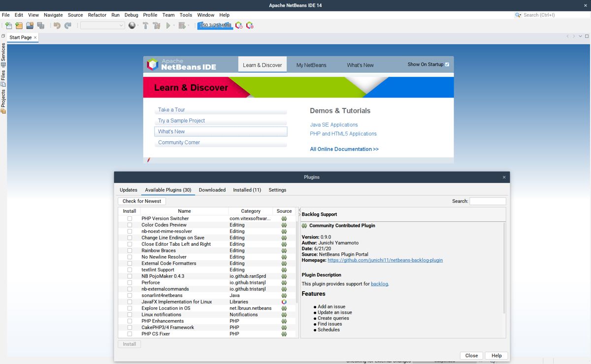Screen dimensions: 591x364
Task: Click maximize window icon in editor tab bar
Action: [x=587, y=36]
